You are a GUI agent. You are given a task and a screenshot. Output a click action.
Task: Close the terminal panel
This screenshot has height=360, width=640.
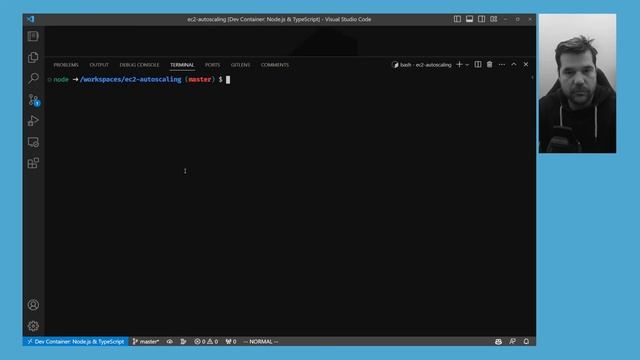point(526,64)
